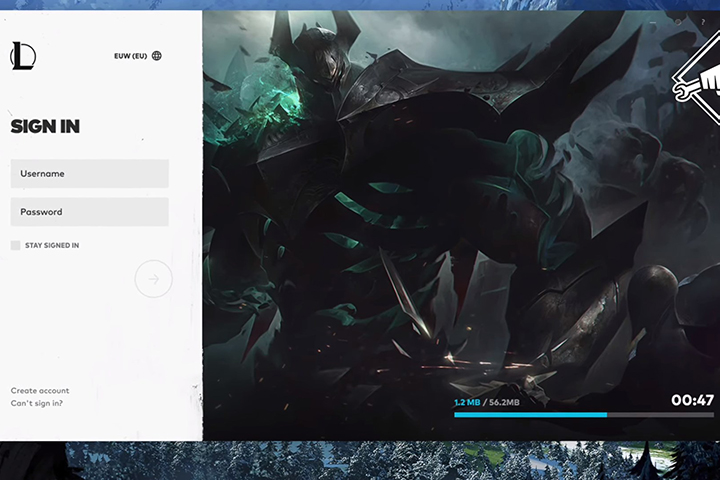The height and width of the screenshot is (480, 720).
Task: Click the 00:47 remaining time counter
Action: tap(692, 400)
